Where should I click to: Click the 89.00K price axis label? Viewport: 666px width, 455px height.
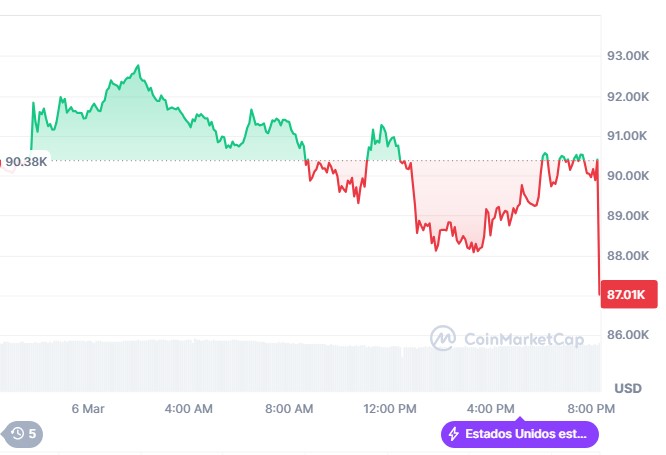tap(628, 216)
